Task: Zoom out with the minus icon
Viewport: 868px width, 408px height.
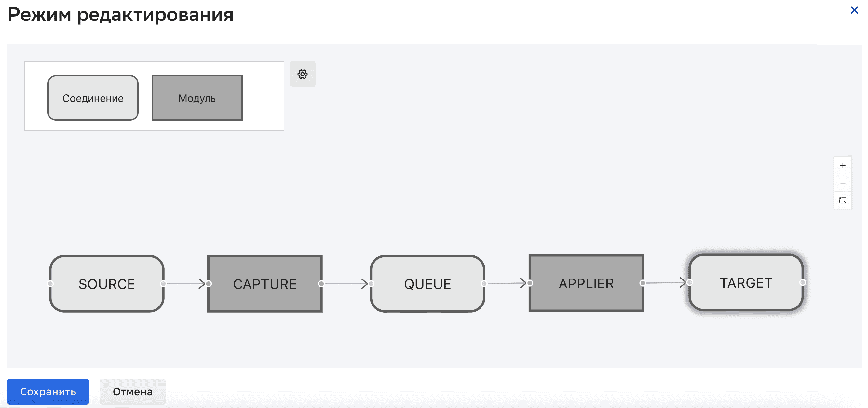Action: click(842, 183)
